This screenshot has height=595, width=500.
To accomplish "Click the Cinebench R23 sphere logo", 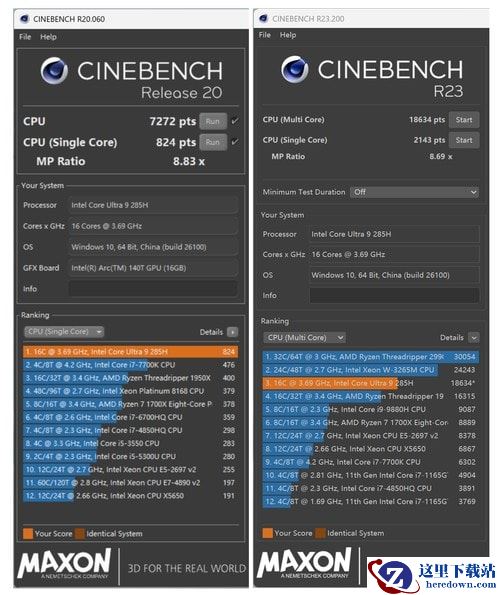I will click(x=295, y=69).
